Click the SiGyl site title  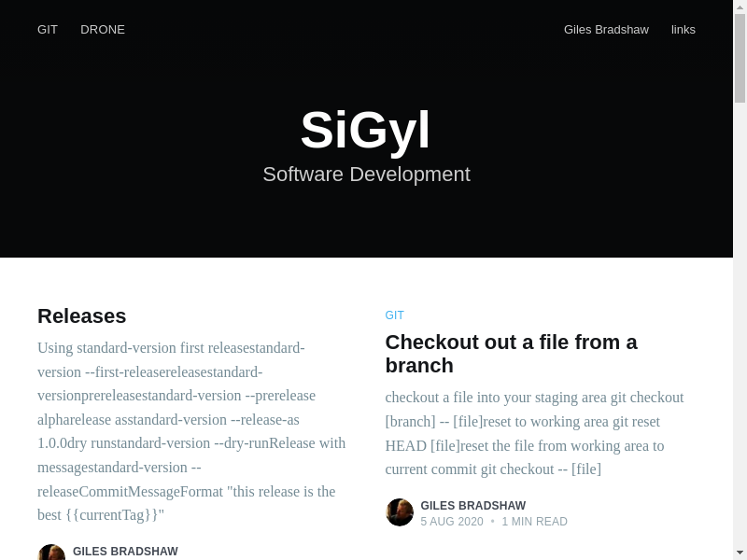[x=365, y=130]
